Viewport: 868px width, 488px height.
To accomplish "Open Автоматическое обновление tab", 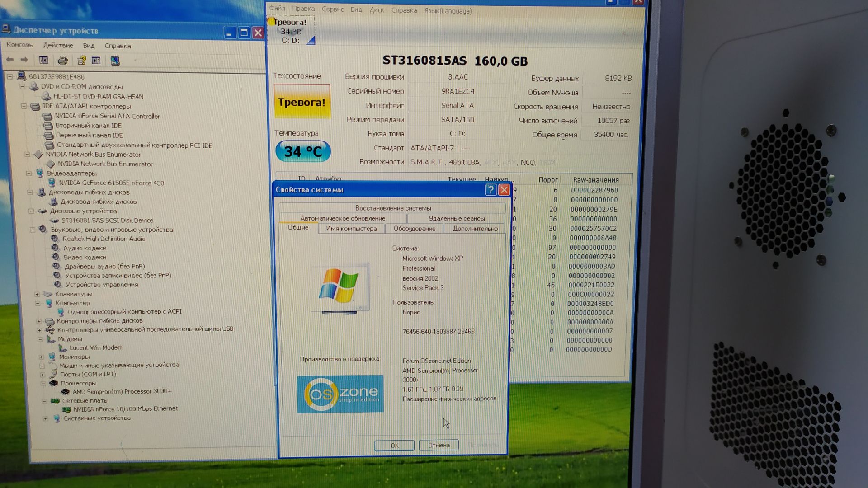I will tap(343, 218).
